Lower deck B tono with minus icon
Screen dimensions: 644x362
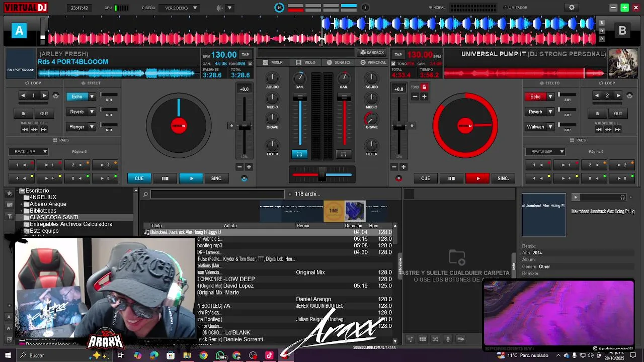(x=415, y=97)
